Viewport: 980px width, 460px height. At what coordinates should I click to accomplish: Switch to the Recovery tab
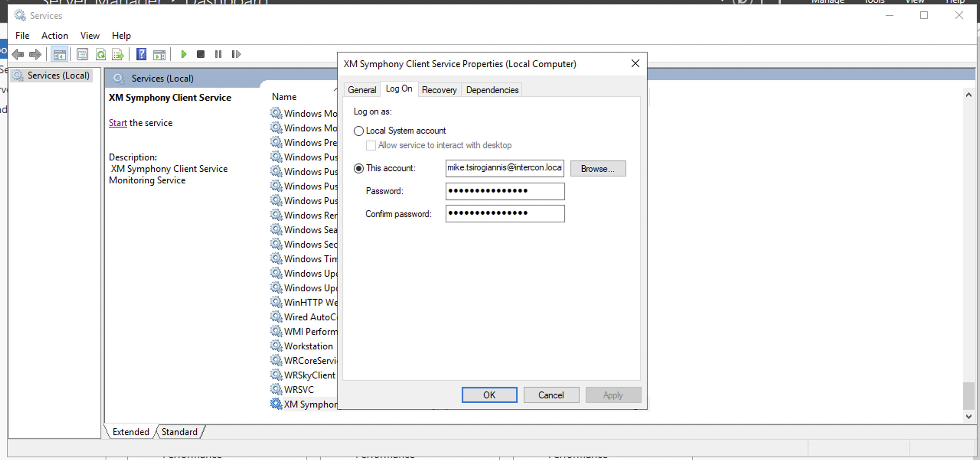pos(439,90)
